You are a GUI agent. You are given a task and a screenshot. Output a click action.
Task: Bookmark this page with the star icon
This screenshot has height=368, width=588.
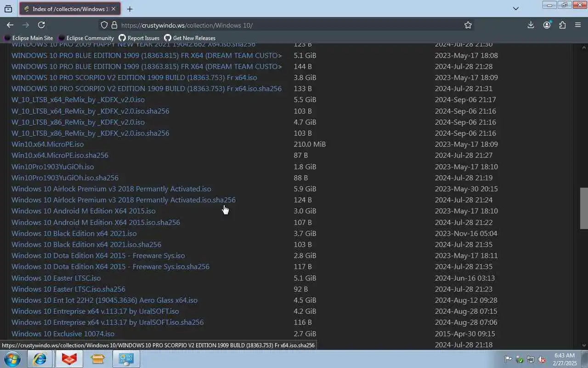pos(468,25)
